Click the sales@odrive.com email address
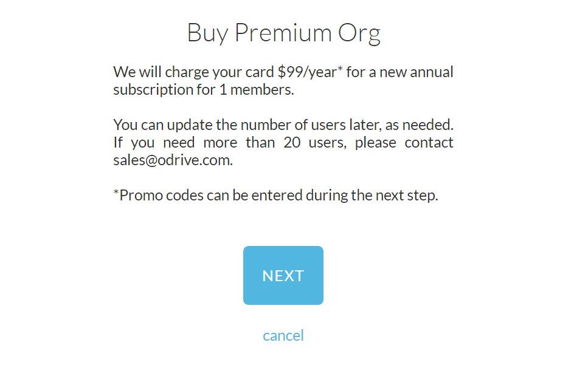The height and width of the screenshot is (382, 588). point(172,161)
